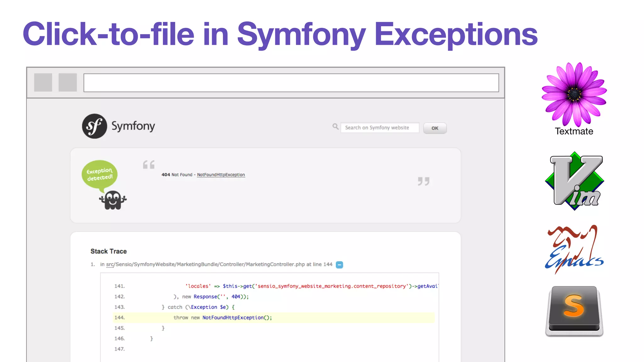This screenshot has height=362, width=644.
Task: Focus the Search on Symfony website field
Action: 380,128
